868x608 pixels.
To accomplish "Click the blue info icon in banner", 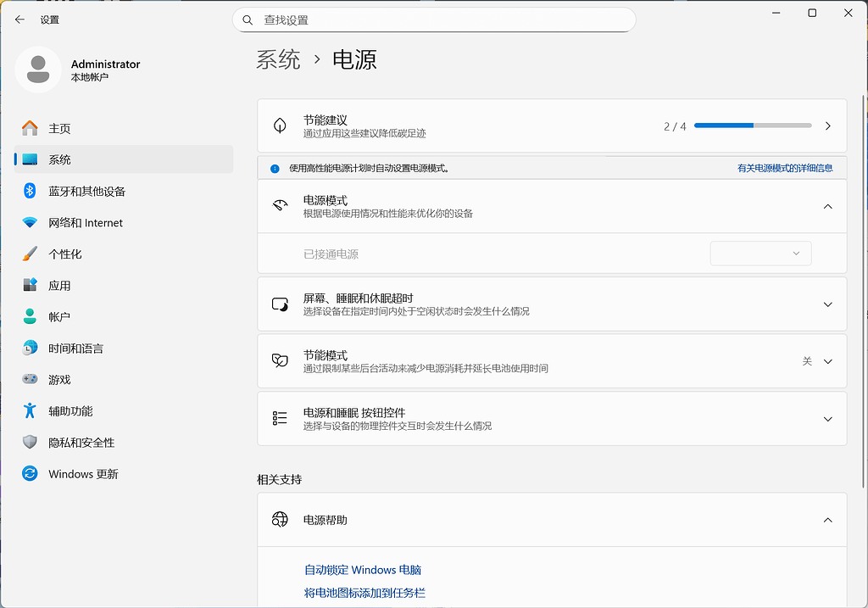I will [x=275, y=169].
